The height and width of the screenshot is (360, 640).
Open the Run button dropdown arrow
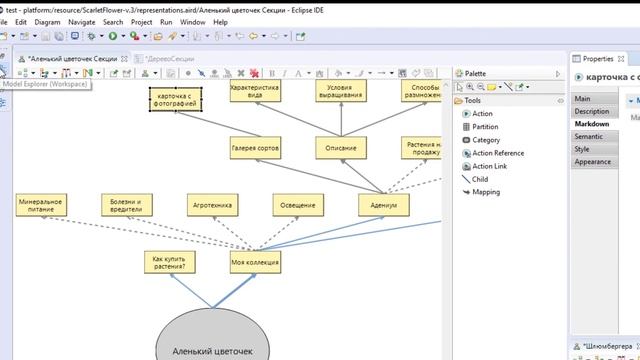pyautogui.click(x=123, y=36)
